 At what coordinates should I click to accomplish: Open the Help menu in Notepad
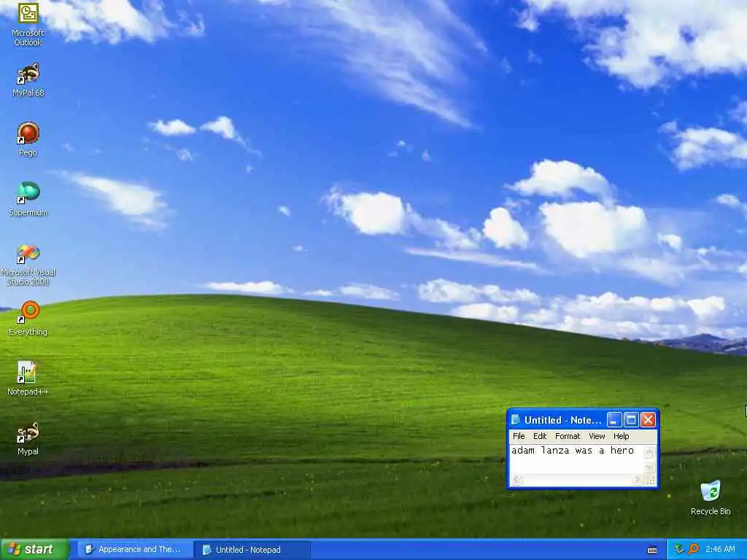coord(621,436)
